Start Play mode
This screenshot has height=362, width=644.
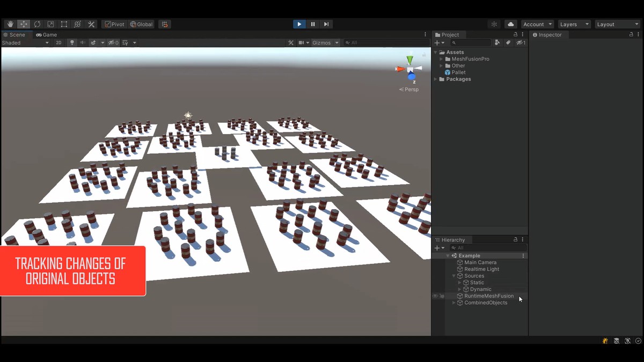click(299, 24)
